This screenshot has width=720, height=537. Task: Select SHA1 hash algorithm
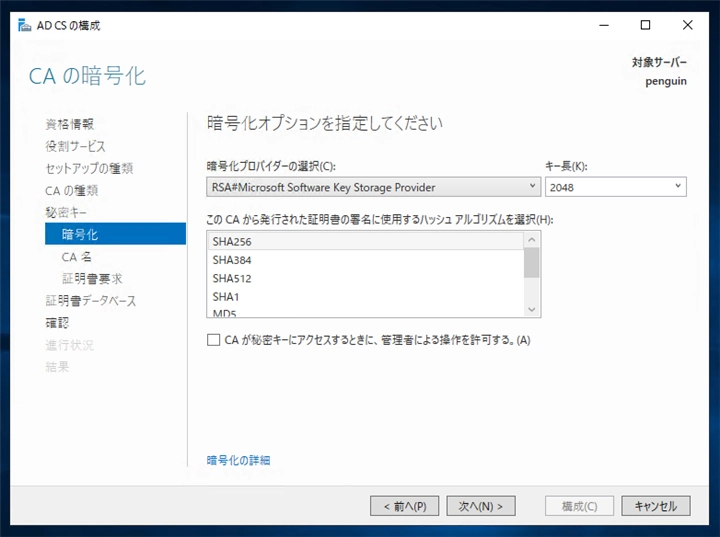[366, 297]
